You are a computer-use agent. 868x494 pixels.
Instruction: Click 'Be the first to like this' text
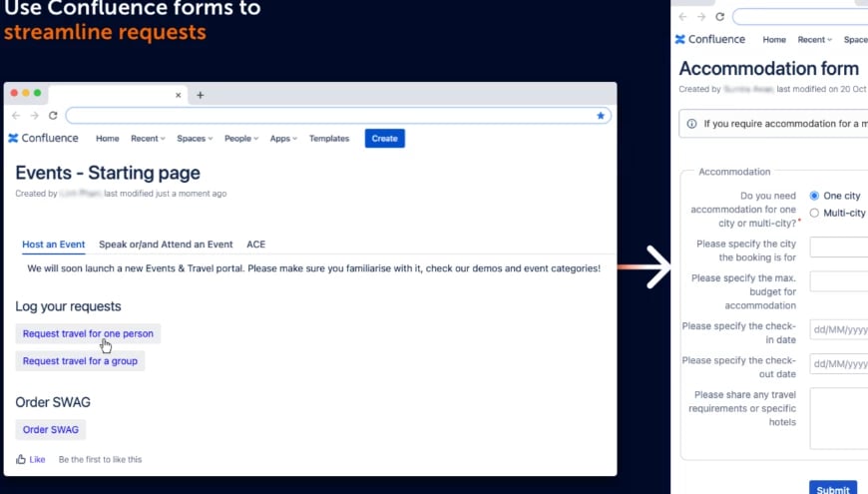pos(100,459)
